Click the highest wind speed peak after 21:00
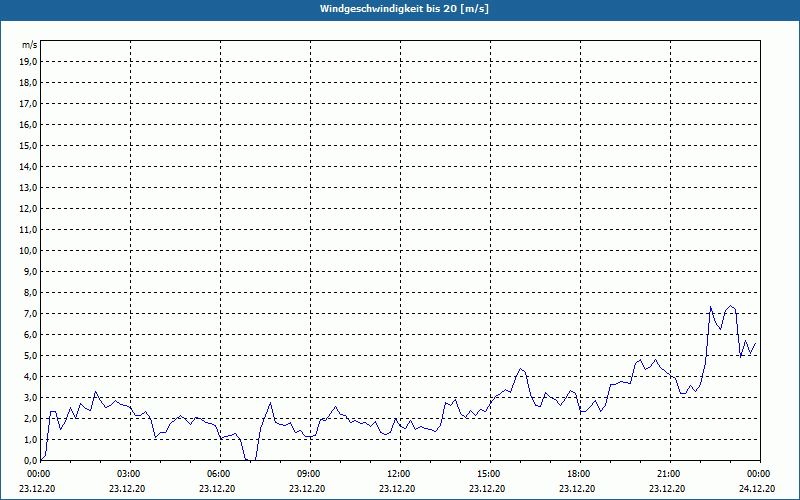 (x=731, y=305)
